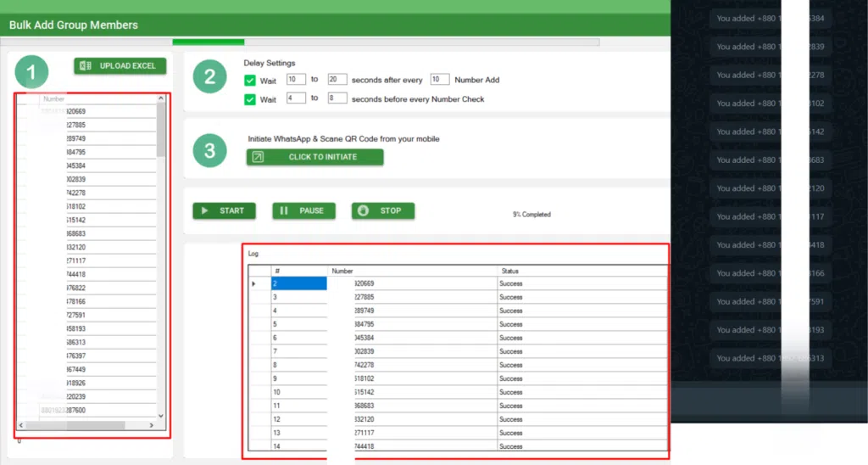Click the Status column header in the Log table

(582, 271)
